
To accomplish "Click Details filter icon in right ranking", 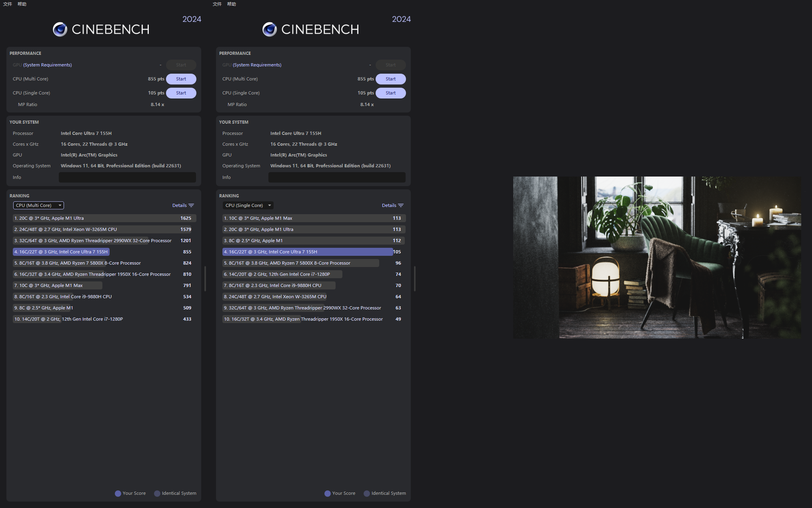I will click(401, 205).
